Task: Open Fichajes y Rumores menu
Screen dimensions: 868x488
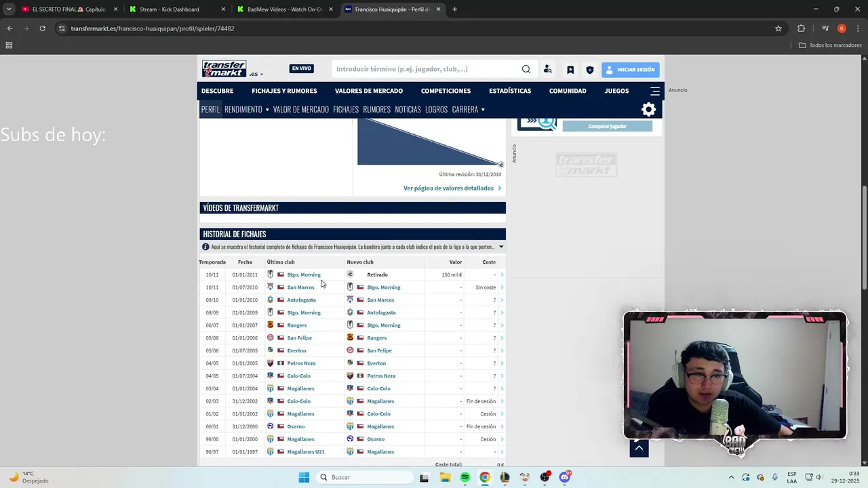Action: (x=284, y=91)
